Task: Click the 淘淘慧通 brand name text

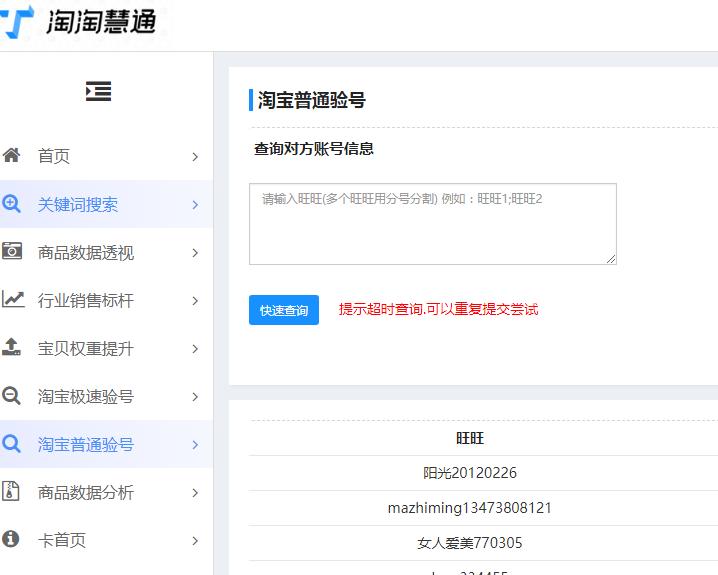Action: (x=101, y=22)
